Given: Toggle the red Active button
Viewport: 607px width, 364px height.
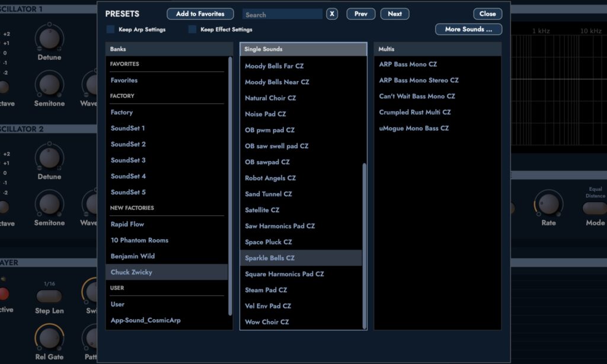Looking at the screenshot, I should pos(3,294).
